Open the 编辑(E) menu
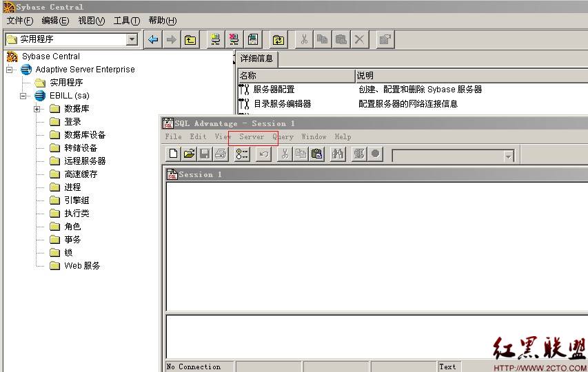588x372 pixels. click(55, 21)
